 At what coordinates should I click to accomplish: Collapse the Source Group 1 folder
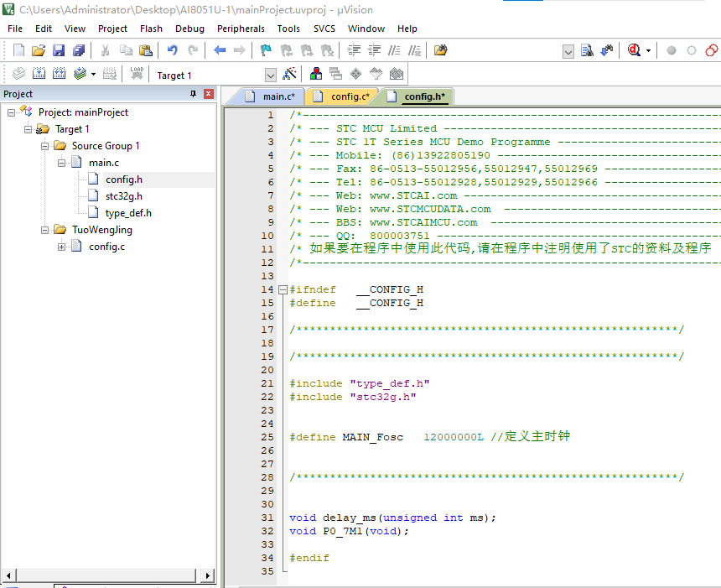tap(44, 146)
